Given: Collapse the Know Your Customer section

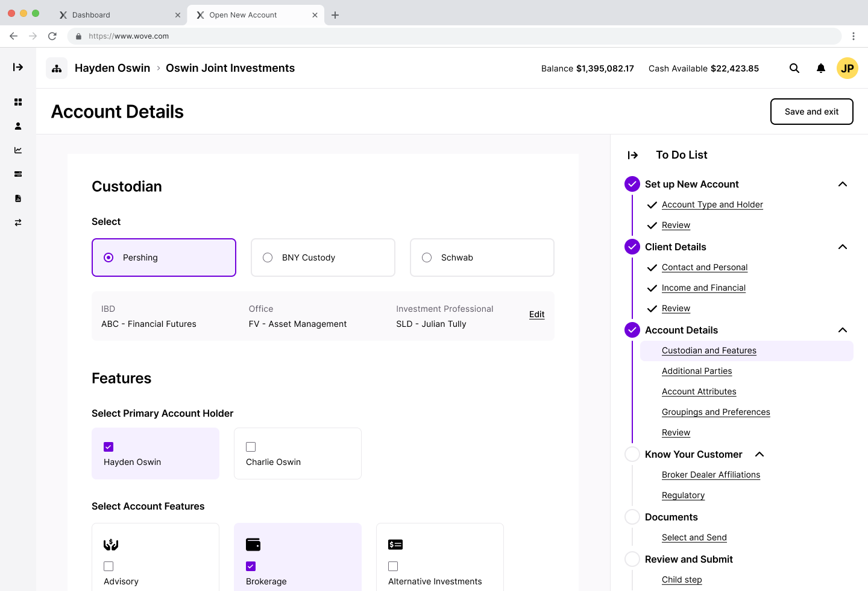Looking at the screenshot, I should (759, 454).
